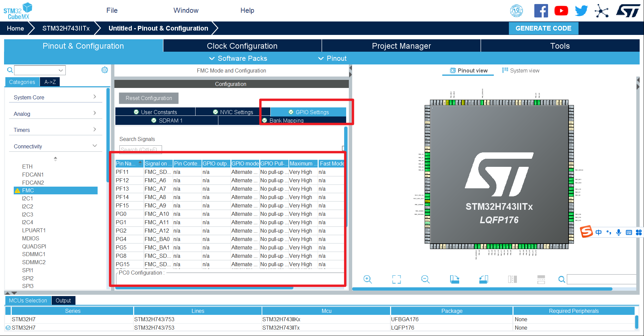Image resolution: width=644 pixels, height=336 pixels.
Task: Open the Facebook icon link
Action: click(541, 11)
